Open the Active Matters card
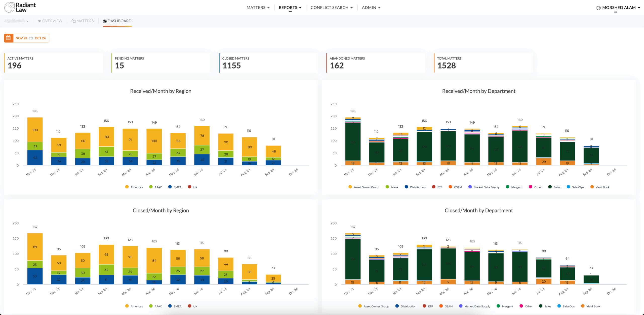644x315 pixels. pos(54,63)
